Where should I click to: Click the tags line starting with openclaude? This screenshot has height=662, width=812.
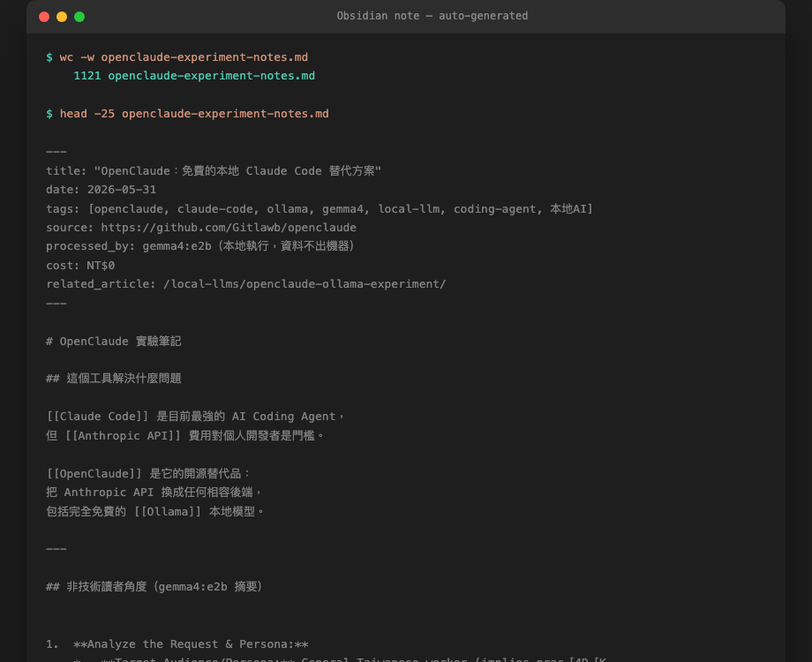pos(319,209)
